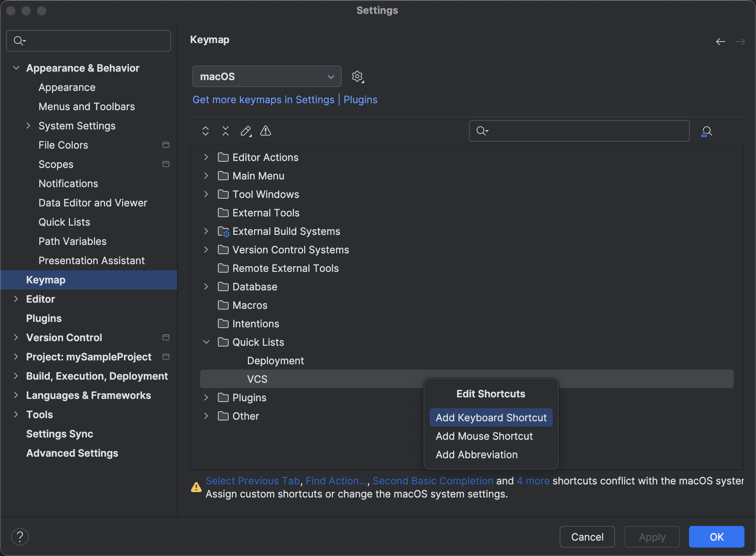Click the reset icon next to Version Control
Screen dimensions: 756x556
tap(166, 337)
